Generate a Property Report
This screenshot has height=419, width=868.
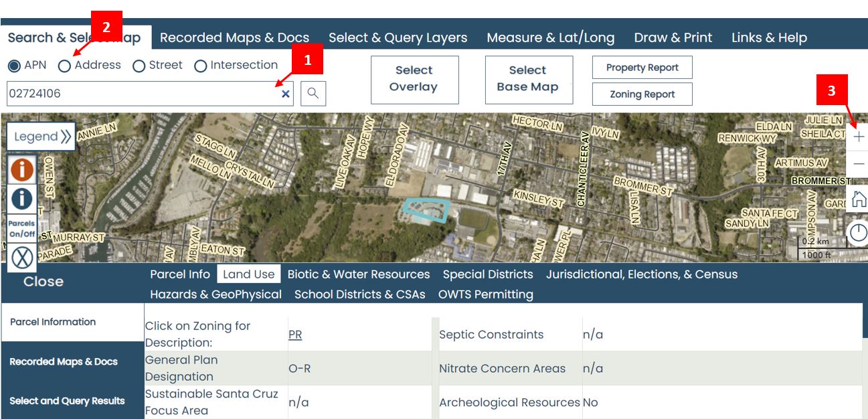(x=642, y=67)
